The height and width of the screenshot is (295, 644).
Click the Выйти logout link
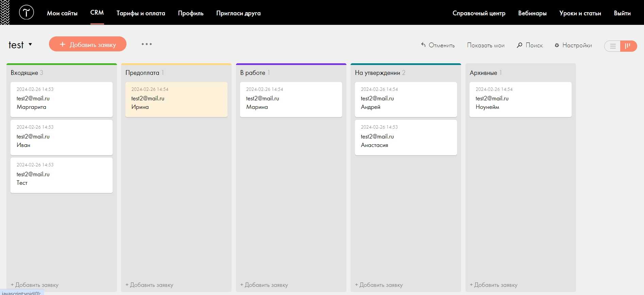point(622,13)
